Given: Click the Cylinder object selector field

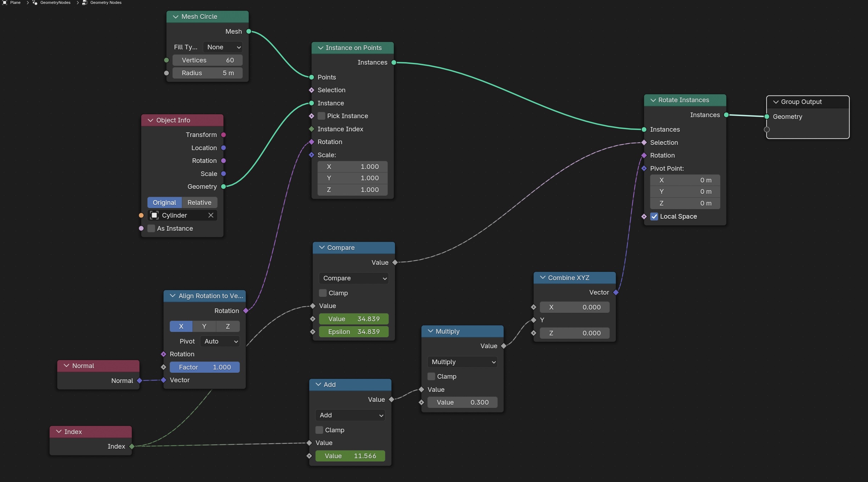Looking at the screenshot, I should pos(182,215).
